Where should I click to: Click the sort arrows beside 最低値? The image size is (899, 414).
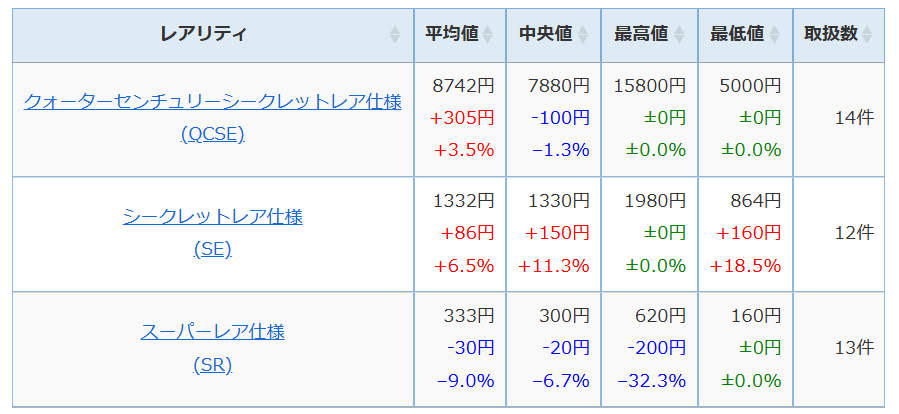[774, 35]
